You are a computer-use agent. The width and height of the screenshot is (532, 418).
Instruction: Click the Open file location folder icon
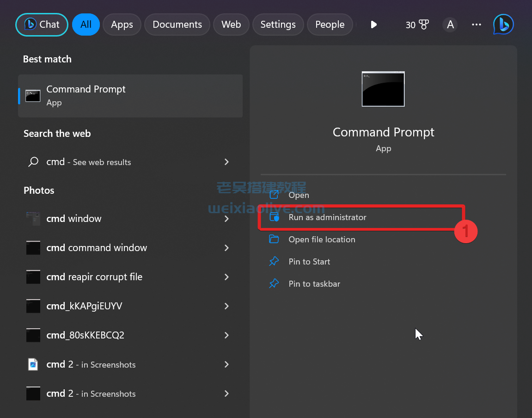point(274,239)
